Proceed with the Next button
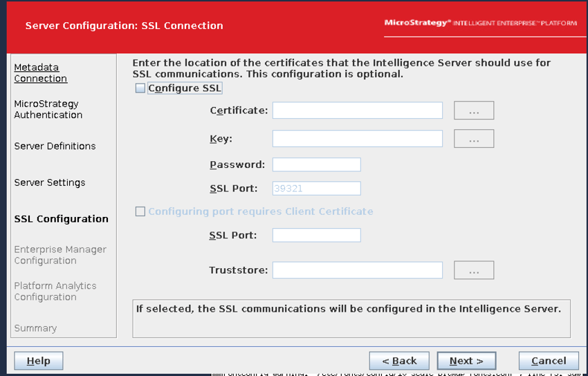588x376 pixels. 466,361
